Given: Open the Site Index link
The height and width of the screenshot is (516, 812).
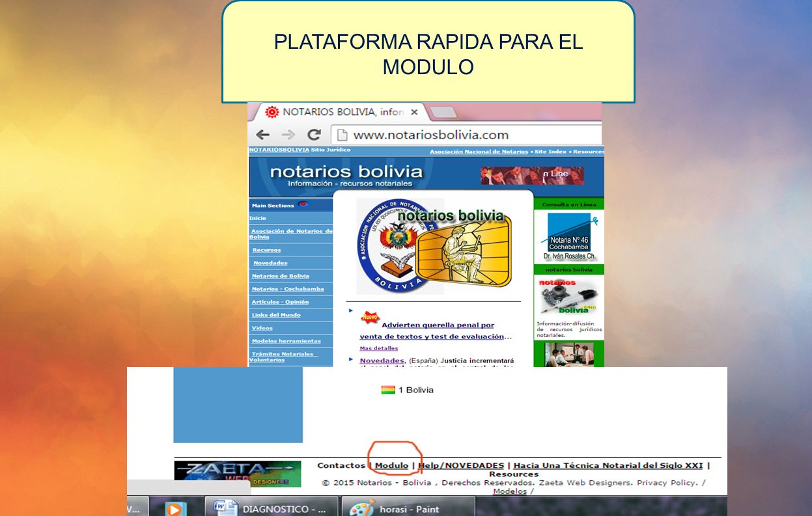Looking at the screenshot, I should pyautogui.click(x=550, y=152).
